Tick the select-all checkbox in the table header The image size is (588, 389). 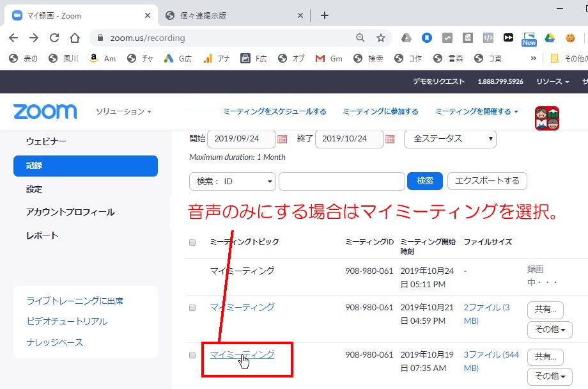pos(192,242)
